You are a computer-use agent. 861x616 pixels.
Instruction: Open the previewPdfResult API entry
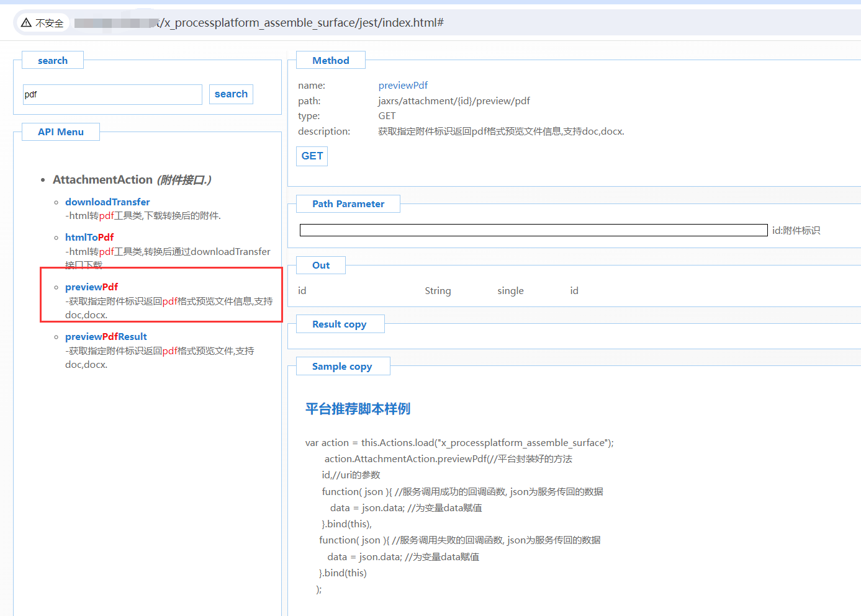[106, 336]
